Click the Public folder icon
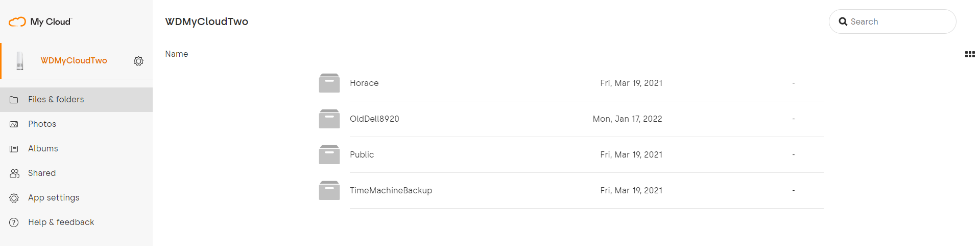The width and height of the screenshot is (980, 246). (329, 154)
